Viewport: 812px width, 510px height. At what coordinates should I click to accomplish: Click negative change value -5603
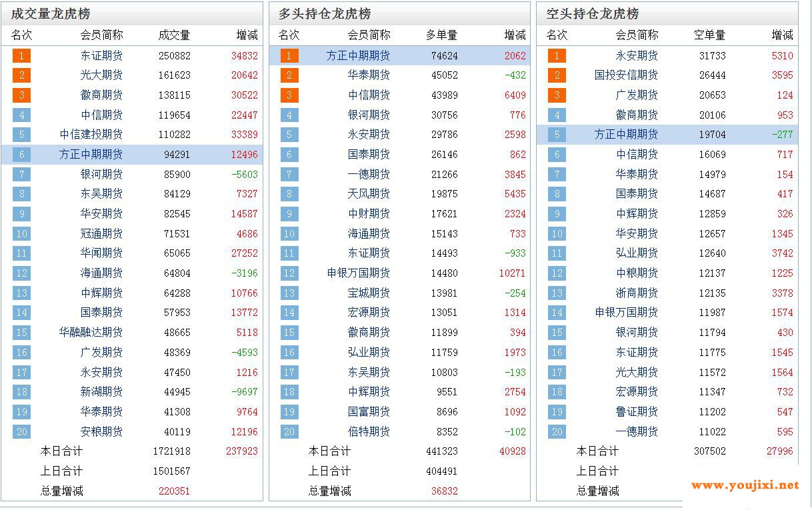tap(245, 175)
